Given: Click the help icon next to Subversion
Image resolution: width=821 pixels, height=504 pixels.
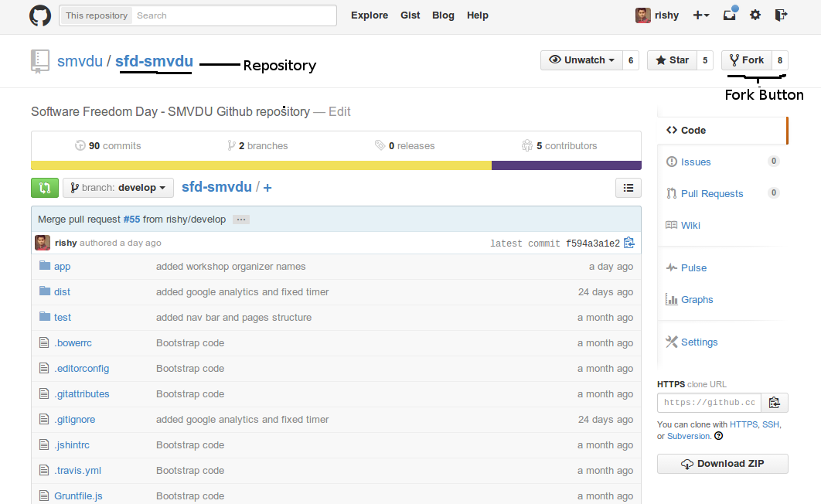Looking at the screenshot, I should (719, 436).
